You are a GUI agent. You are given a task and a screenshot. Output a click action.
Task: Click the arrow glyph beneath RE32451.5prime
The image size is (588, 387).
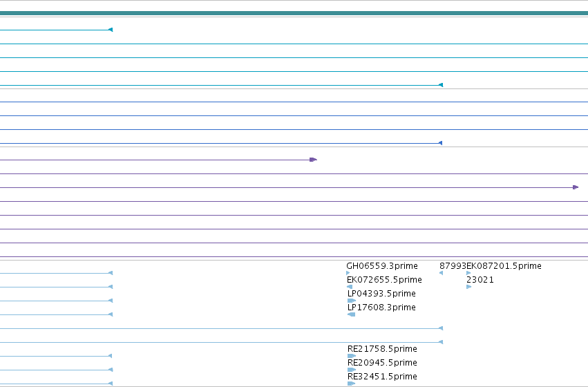(x=352, y=384)
